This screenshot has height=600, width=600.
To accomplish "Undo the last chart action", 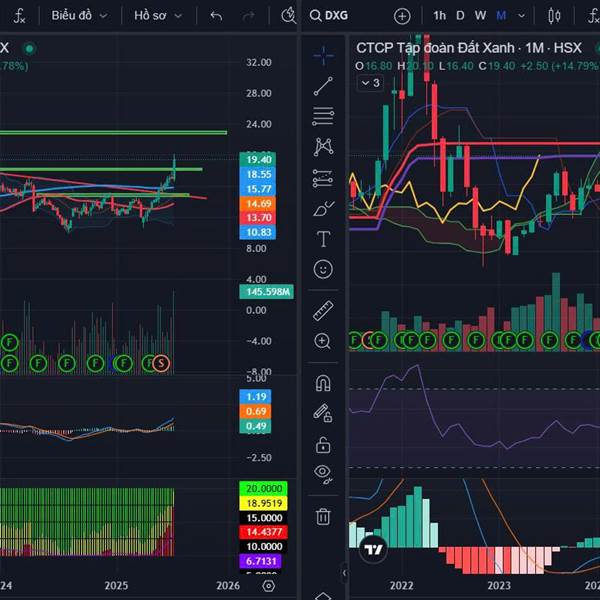I will tap(216, 16).
